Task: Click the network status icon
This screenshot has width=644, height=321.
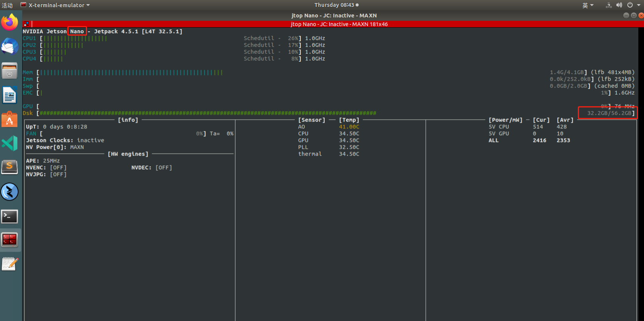Action: click(608, 5)
